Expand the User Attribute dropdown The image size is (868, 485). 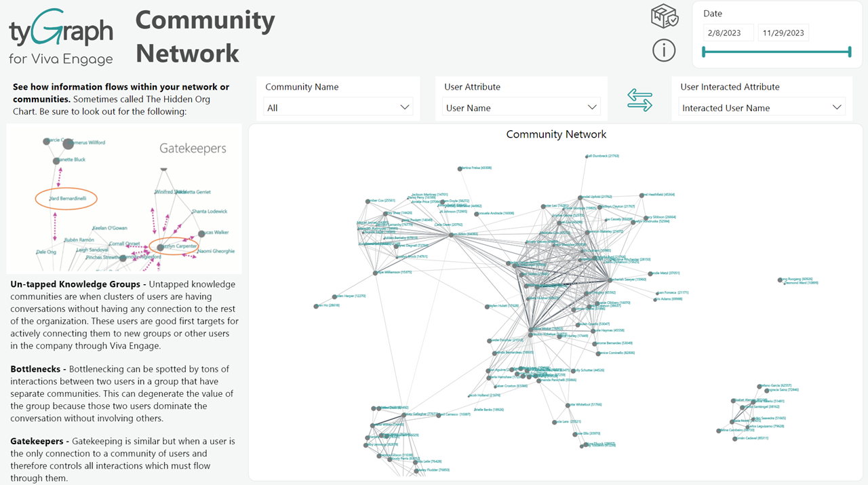tap(521, 107)
